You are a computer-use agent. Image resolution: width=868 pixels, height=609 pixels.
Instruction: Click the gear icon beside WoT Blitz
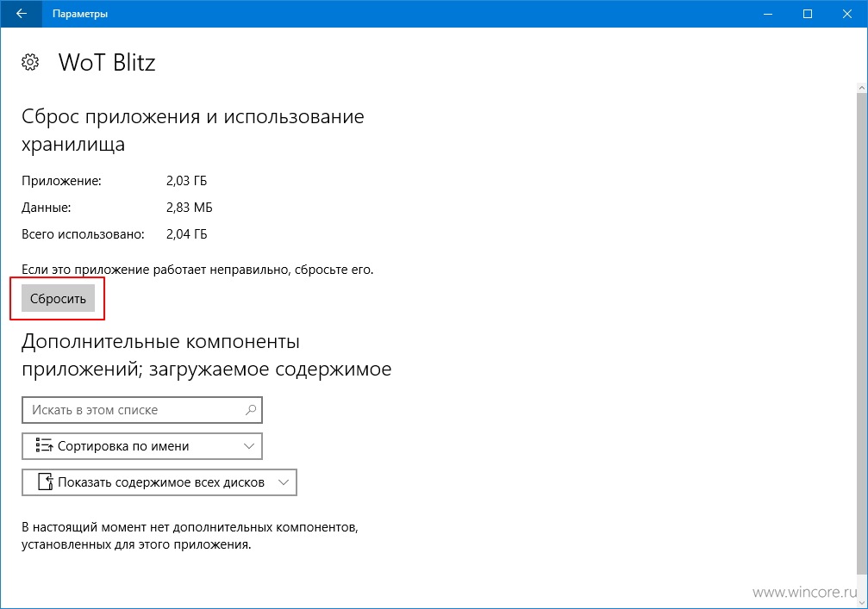pos(30,63)
